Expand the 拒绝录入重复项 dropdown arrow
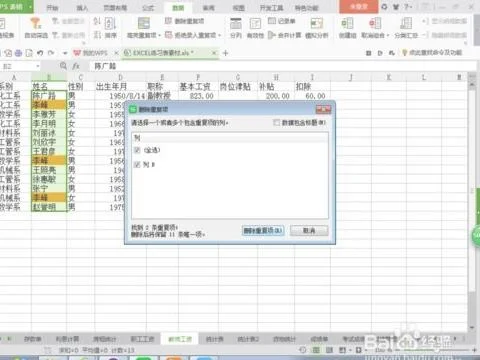 (220, 35)
